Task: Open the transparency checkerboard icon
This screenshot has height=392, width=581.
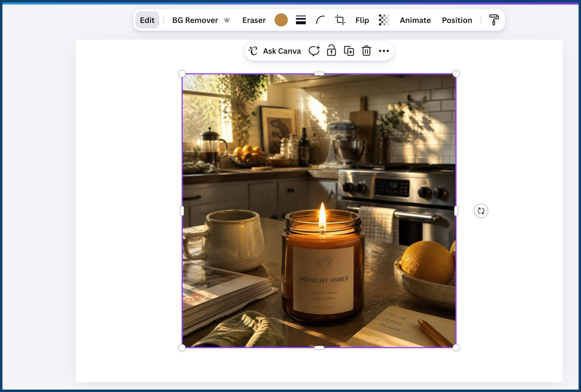Action: pos(384,20)
